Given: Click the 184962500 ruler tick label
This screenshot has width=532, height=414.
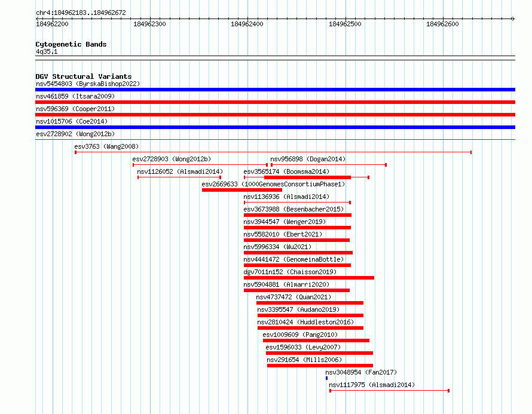Looking at the screenshot, I should click(x=345, y=24).
